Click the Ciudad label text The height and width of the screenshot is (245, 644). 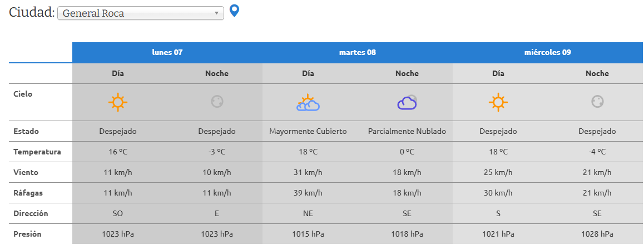(32, 12)
